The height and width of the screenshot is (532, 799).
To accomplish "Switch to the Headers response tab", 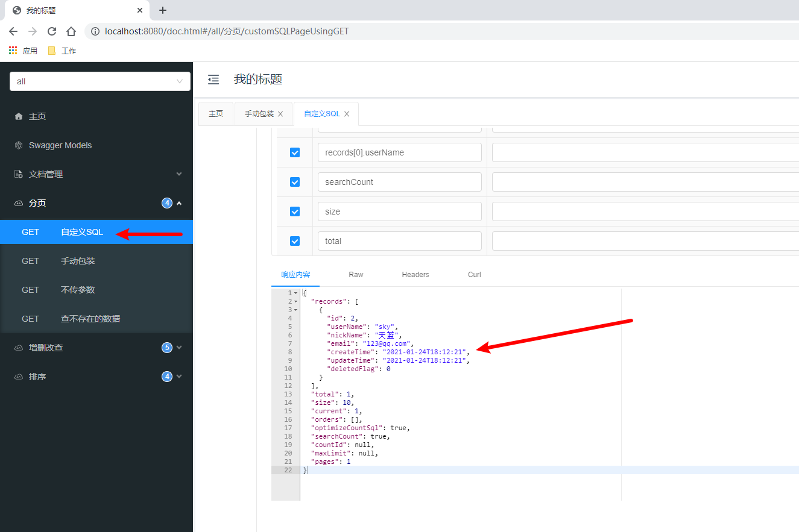I will [x=415, y=275].
